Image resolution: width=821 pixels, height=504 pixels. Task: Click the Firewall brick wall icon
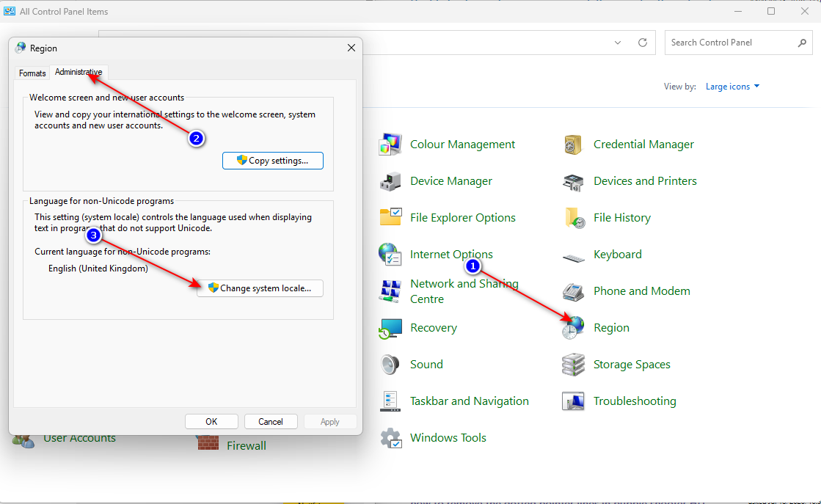click(208, 443)
